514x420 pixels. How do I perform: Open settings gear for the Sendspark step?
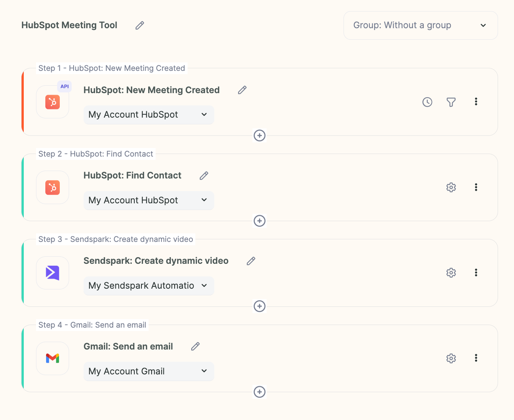pyautogui.click(x=451, y=273)
